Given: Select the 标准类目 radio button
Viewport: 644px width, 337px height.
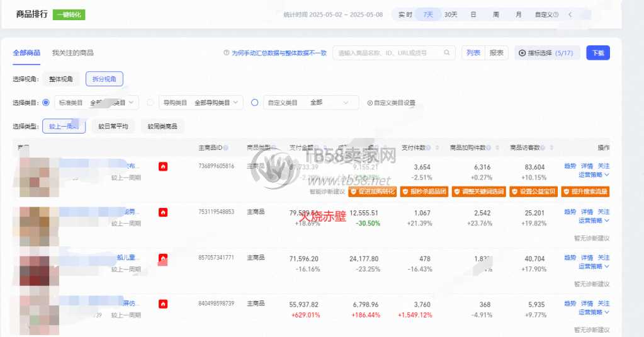Looking at the screenshot, I should point(46,102).
